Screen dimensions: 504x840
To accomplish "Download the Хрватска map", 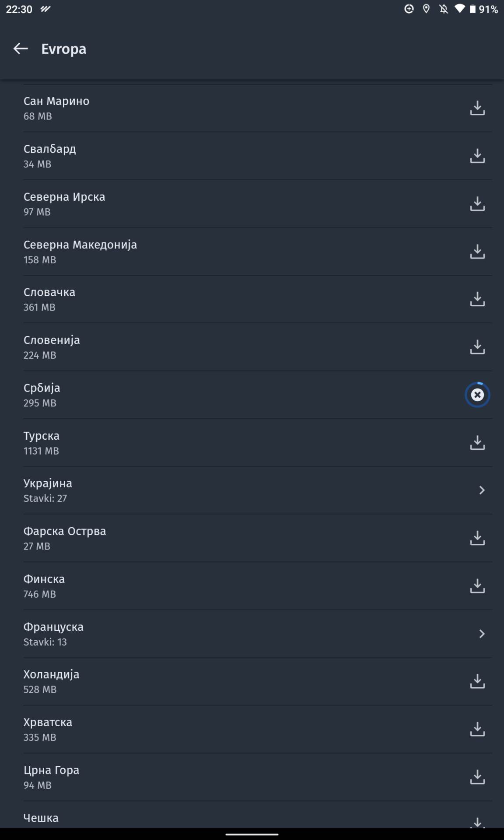I will coord(477,729).
